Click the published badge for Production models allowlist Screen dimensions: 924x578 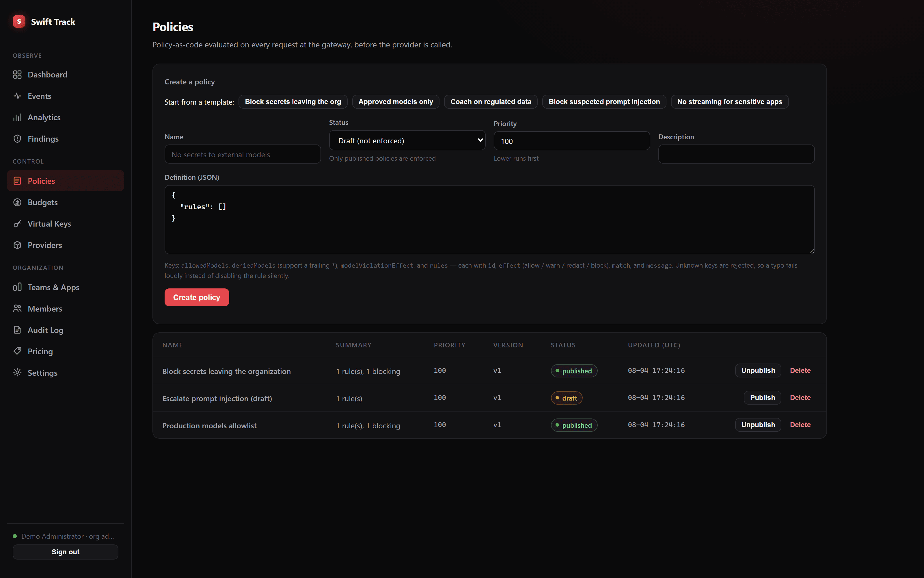[574, 425]
